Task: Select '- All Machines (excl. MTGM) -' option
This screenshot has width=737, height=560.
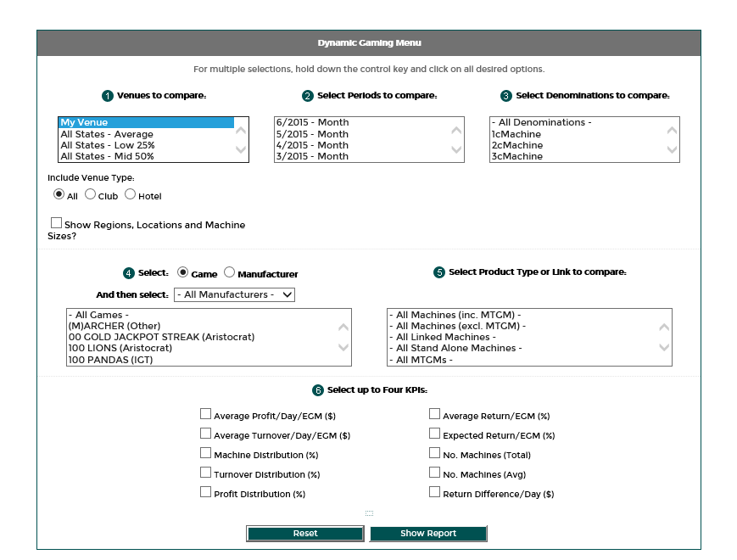Action: pos(522,326)
